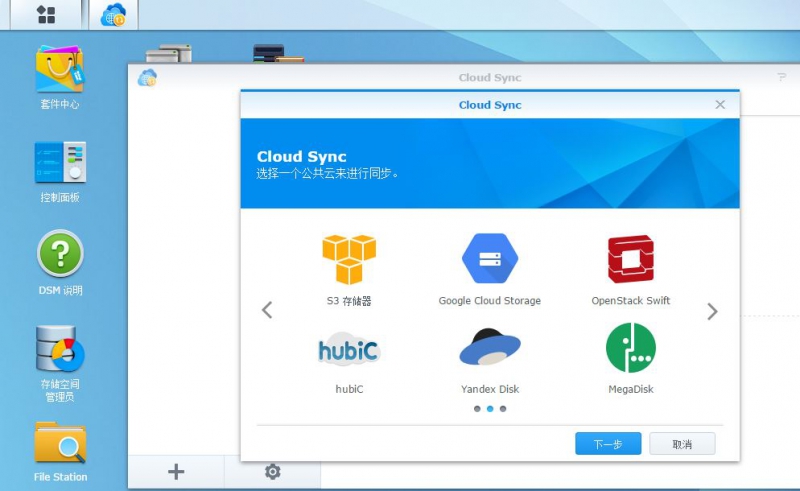Click the plus add connection button
Image resolution: width=800 pixels, height=491 pixels.
(176, 472)
